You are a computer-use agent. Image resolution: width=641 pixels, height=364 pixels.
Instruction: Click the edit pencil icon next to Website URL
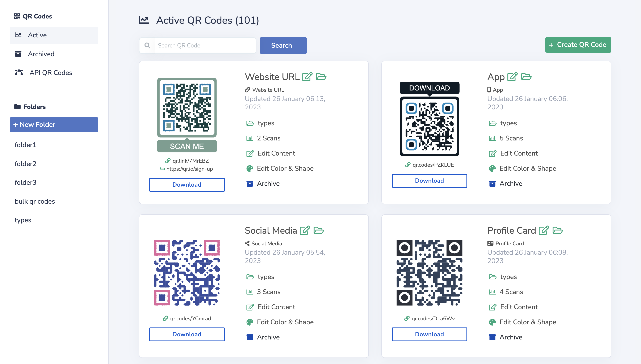(307, 77)
